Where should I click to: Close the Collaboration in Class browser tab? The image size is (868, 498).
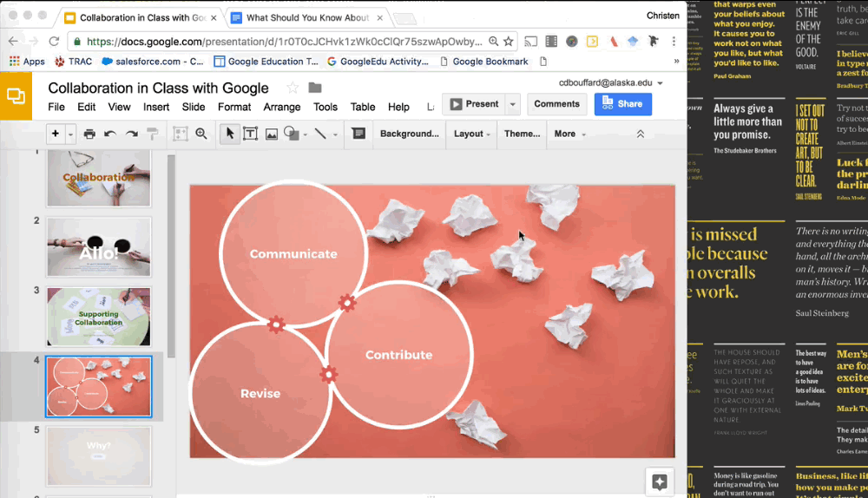coord(214,17)
